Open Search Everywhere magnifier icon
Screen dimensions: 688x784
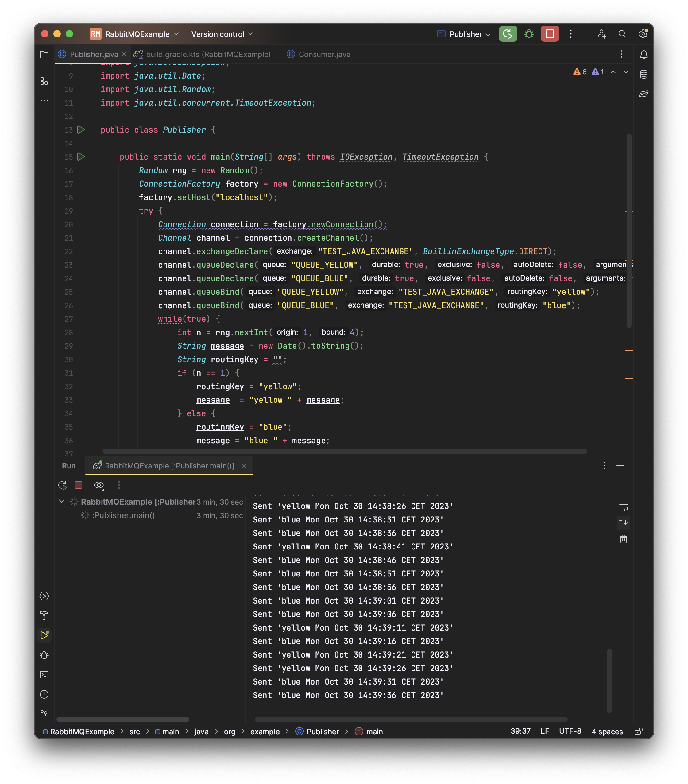click(x=622, y=34)
